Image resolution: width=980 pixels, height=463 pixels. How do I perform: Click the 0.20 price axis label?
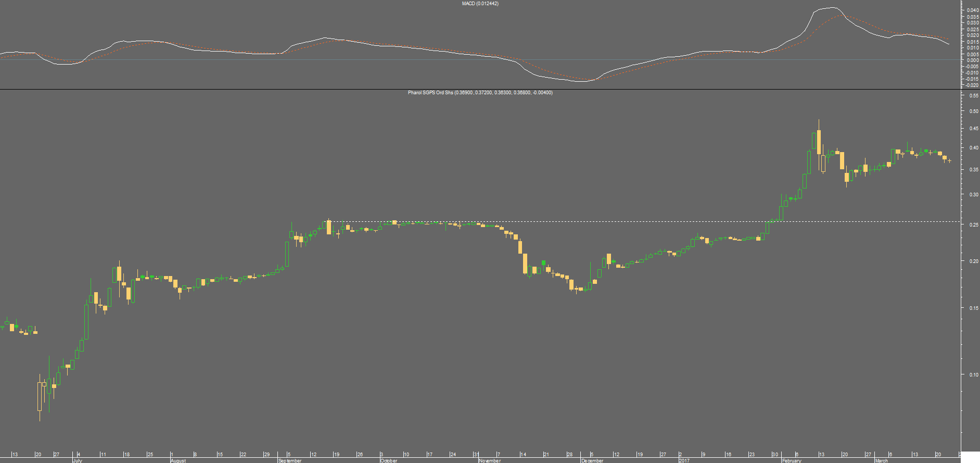tap(973, 261)
